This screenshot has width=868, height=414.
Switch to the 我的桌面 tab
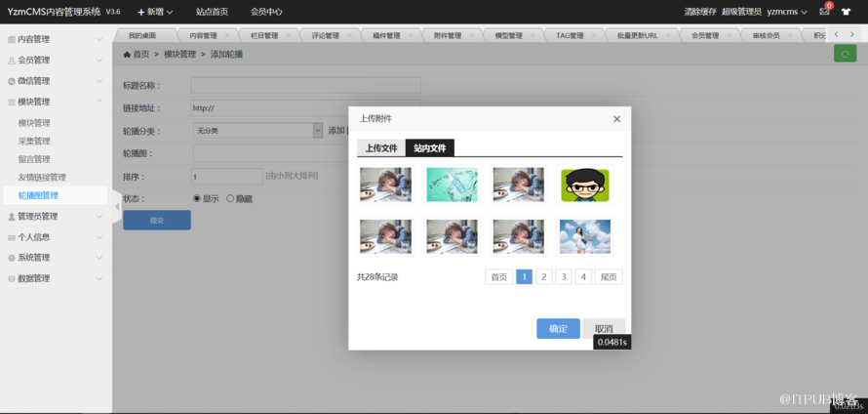pos(142,35)
